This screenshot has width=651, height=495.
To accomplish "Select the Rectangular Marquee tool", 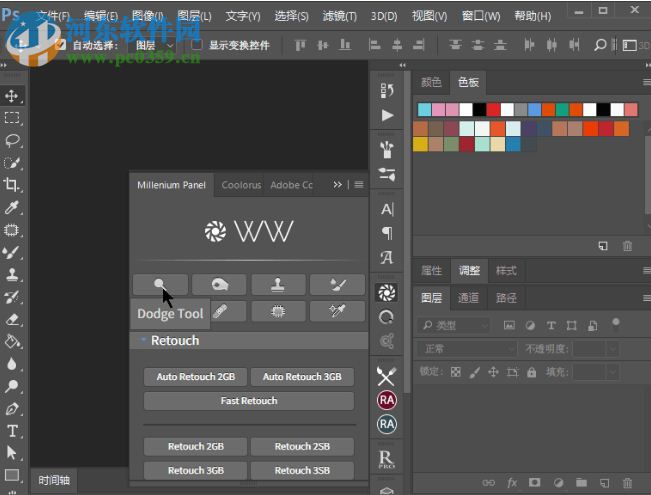I will [x=12, y=118].
